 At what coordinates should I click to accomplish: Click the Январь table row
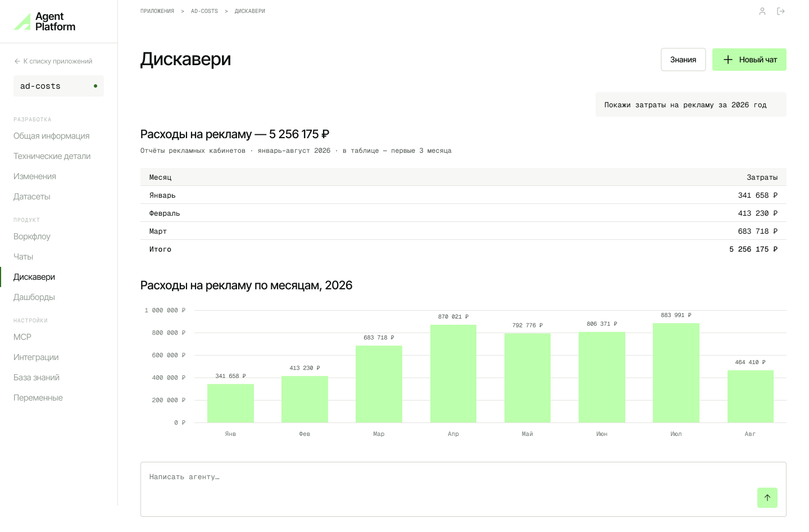pyautogui.click(x=463, y=195)
